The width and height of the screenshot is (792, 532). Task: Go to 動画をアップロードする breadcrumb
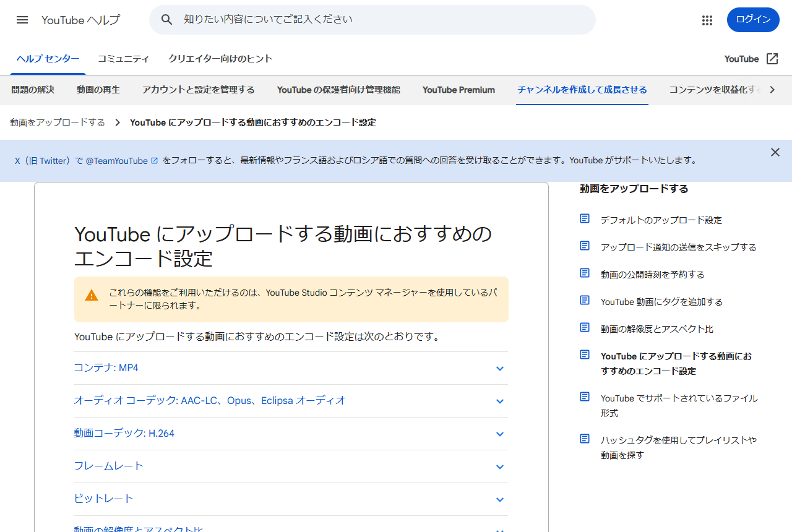58,122
